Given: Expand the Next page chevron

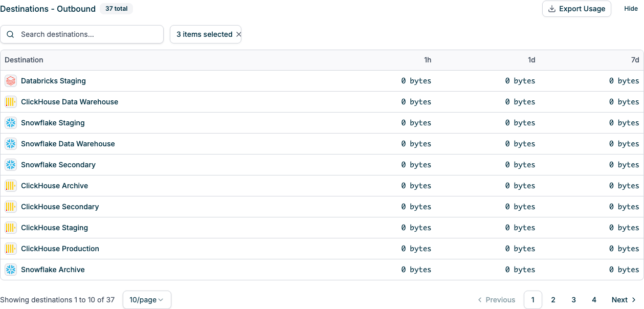Looking at the screenshot, I should (x=633, y=300).
